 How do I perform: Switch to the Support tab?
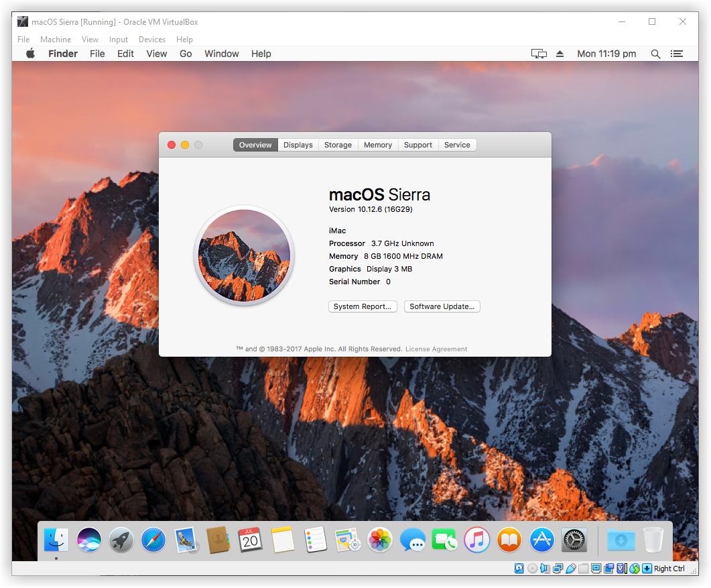pyautogui.click(x=418, y=145)
